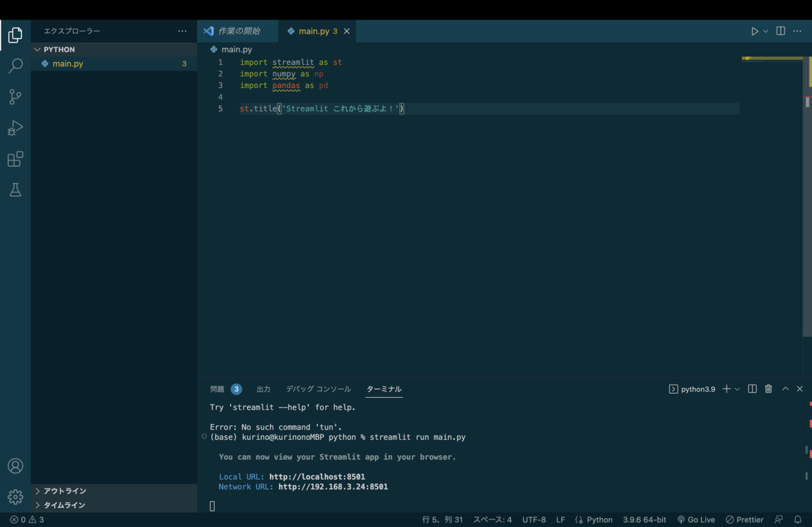The width and height of the screenshot is (812, 527).
Task: Start Go Live server
Action: pos(696,520)
